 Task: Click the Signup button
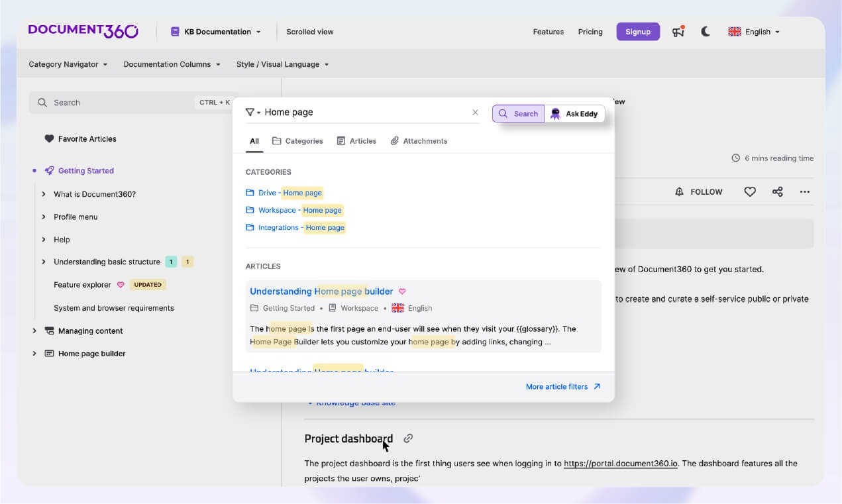point(638,32)
